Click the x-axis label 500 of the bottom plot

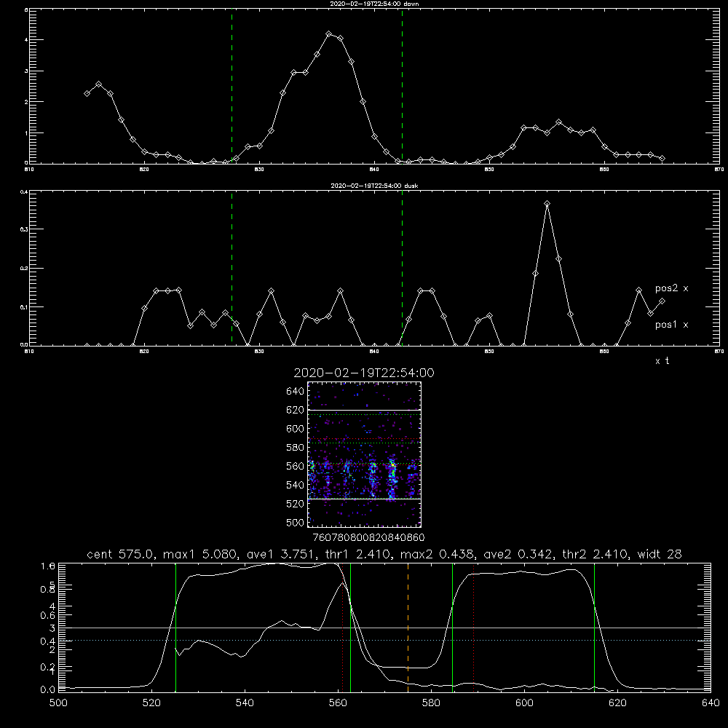point(58,703)
